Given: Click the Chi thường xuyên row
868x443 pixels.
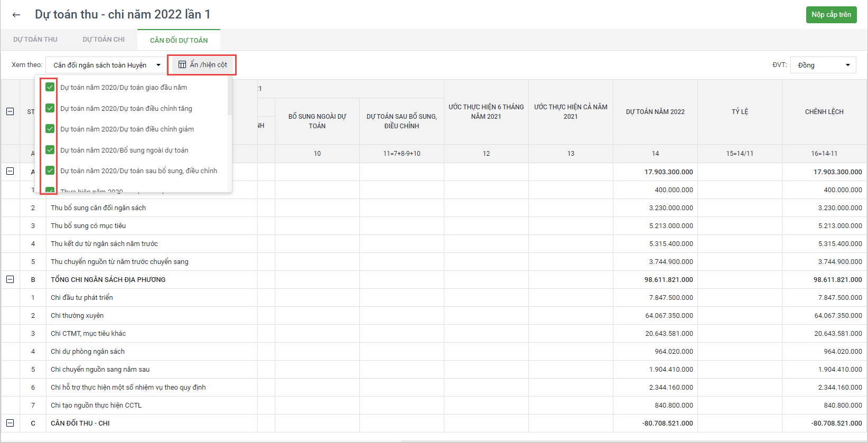Looking at the screenshot, I should point(77,316).
